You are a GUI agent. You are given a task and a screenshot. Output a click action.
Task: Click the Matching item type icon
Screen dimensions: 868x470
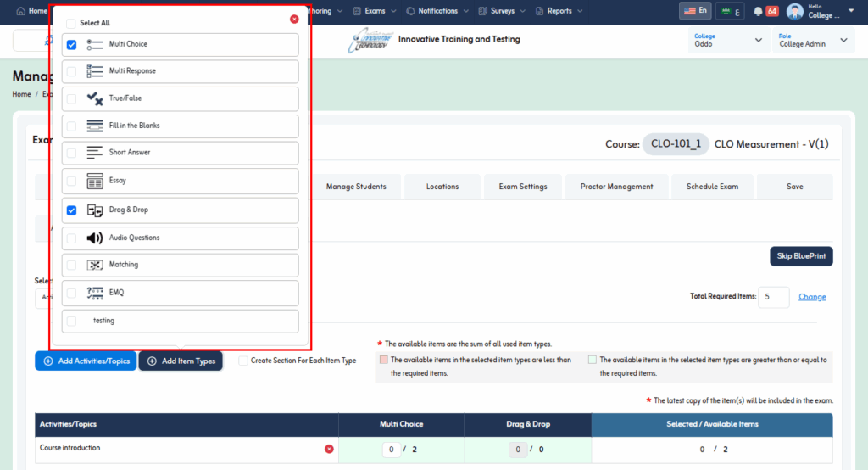(x=95, y=265)
